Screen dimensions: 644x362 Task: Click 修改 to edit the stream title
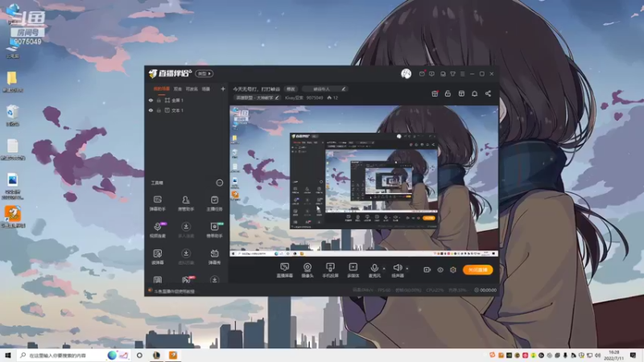tap(291, 89)
